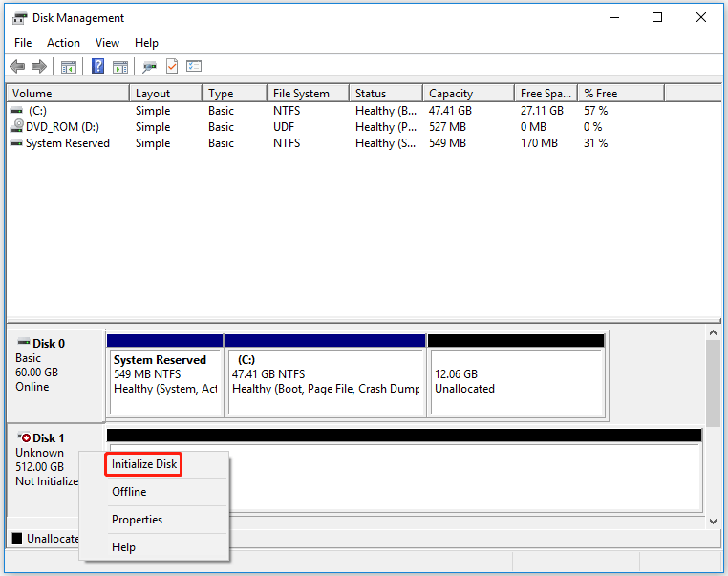Image resolution: width=728 pixels, height=576 pixels.
Task: Select Initialize Disk from context menu
Action: (x=144, y=464)
